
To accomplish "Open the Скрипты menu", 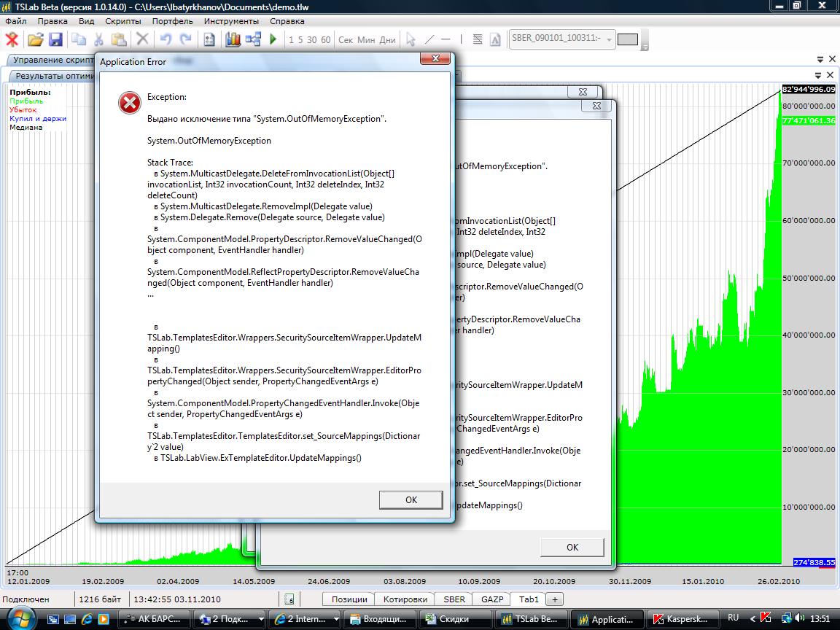I will pyautogui.click(x=122, y=21).
